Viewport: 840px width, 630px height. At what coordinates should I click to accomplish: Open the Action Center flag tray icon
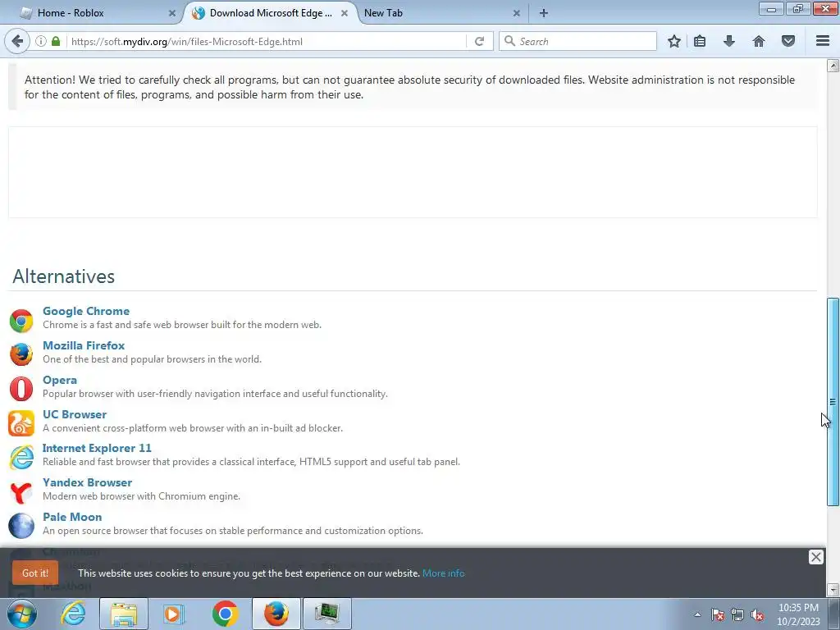coord(718,614)
